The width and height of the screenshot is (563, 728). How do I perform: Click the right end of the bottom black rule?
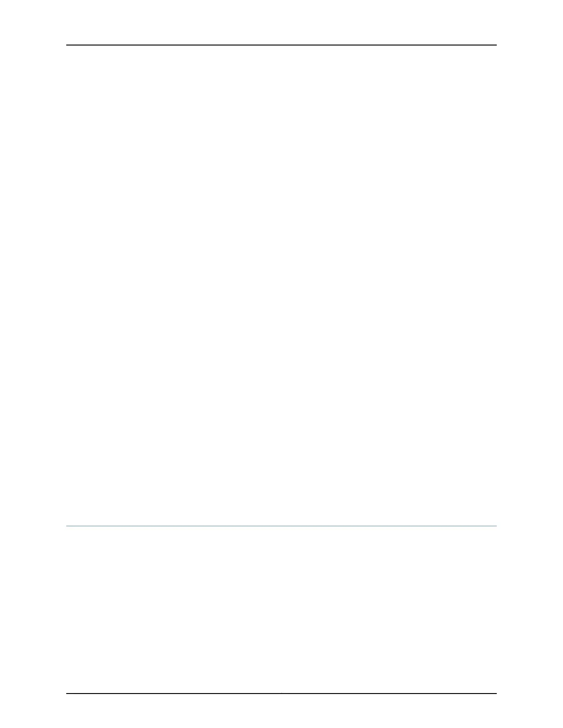[x=496, y=694]
